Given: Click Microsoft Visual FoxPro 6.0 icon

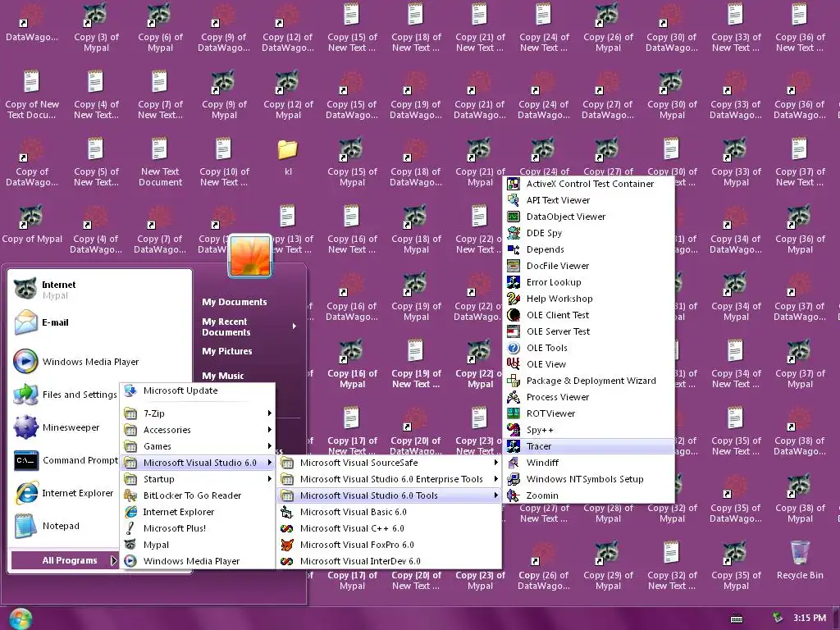Looking at the screenshot, I should [x=287, y=545].
